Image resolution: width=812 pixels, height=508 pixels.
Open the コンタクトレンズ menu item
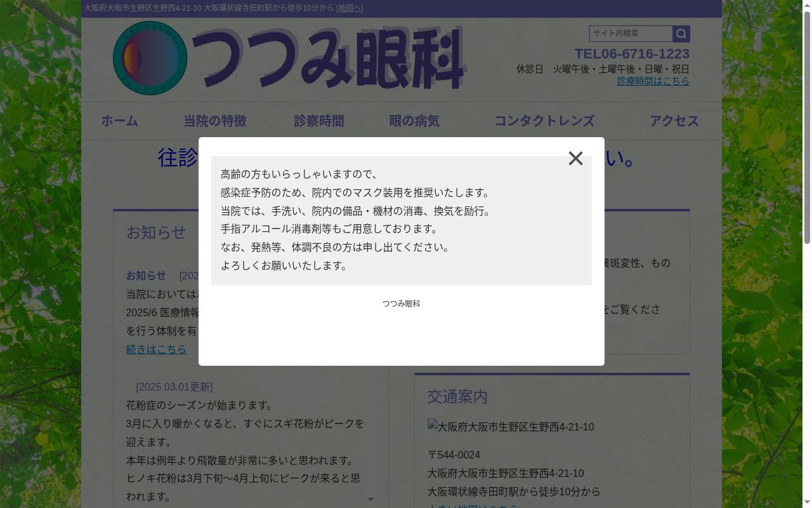pyautogui.click(x=544, y=121)
